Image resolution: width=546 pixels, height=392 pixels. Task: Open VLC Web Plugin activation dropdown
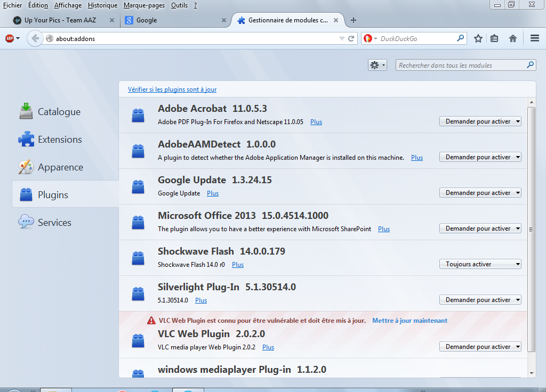[480, 346]
